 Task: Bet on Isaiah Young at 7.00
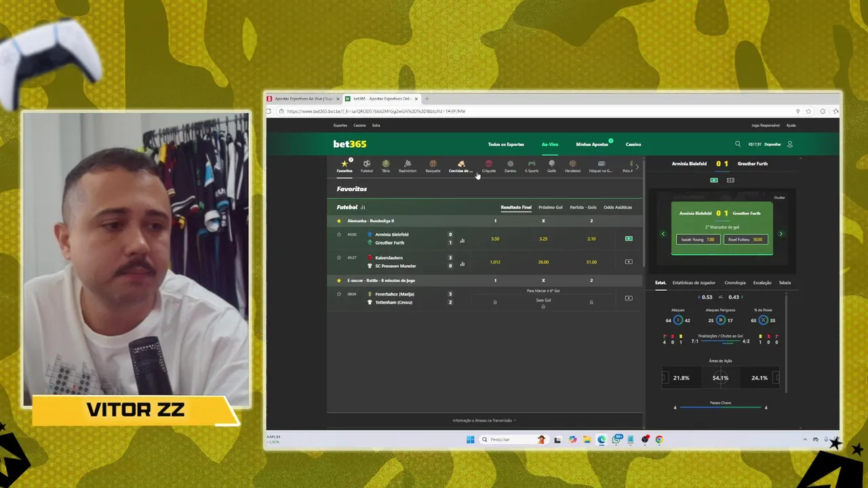click(x=698, y=239)
